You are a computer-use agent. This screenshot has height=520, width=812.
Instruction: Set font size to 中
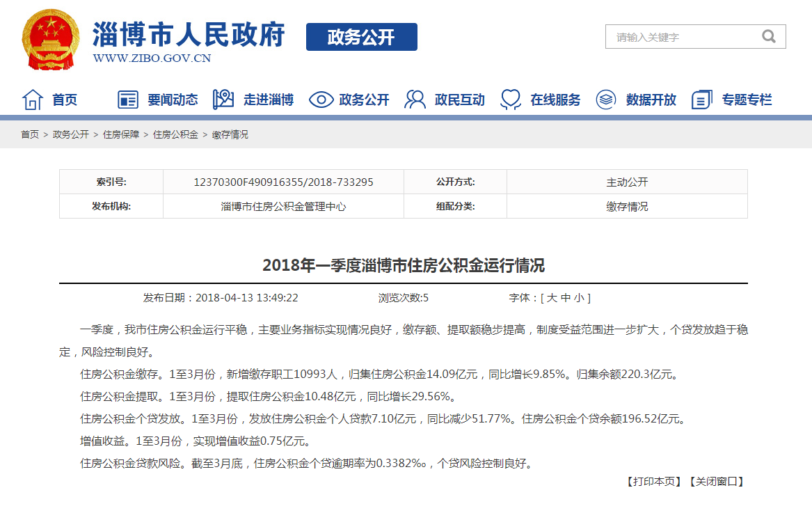pos(566,298)
